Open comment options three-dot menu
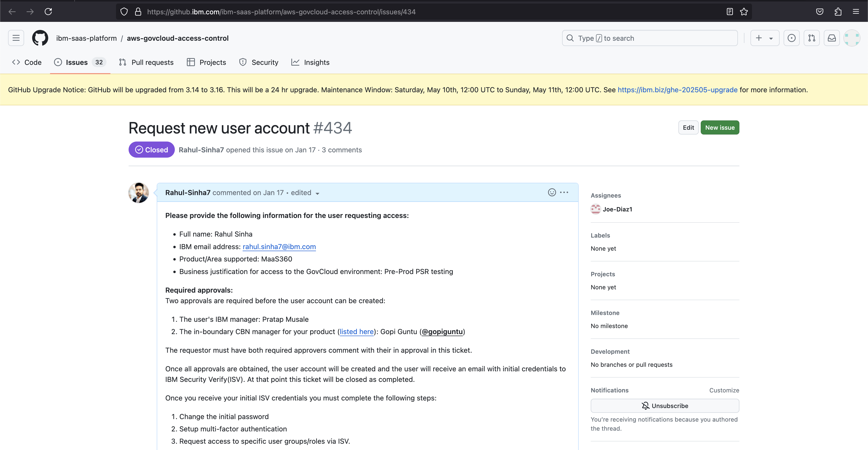Screen dimensions: 868x450 pos(564,192)
